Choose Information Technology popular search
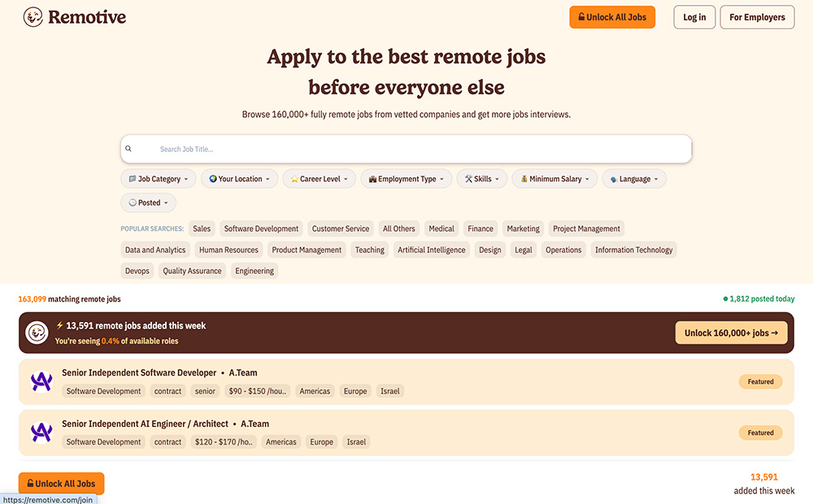 pos(633,250)
